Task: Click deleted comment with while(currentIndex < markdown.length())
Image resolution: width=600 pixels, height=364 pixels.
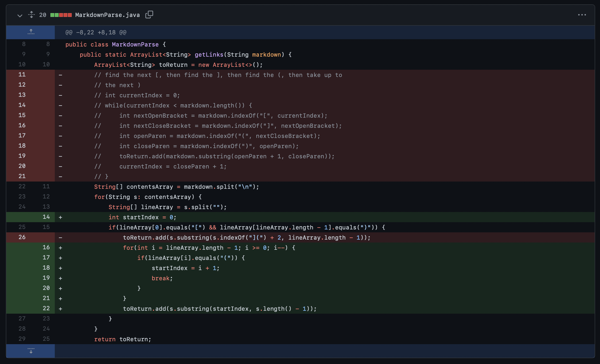Action: pyautogui.click(x=173, y=106)
